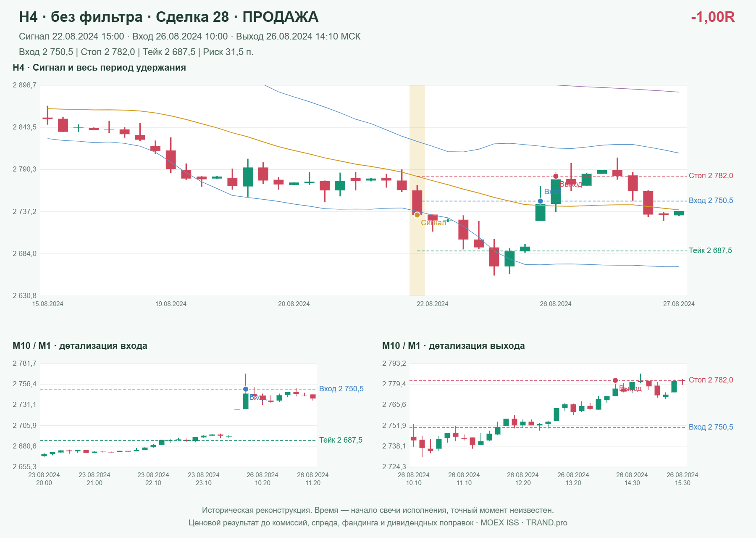The image size is (756, 538).
Task: Click 'Тейк 2 687,5' label in entry detail chart
Action: [x=341, y=440]
